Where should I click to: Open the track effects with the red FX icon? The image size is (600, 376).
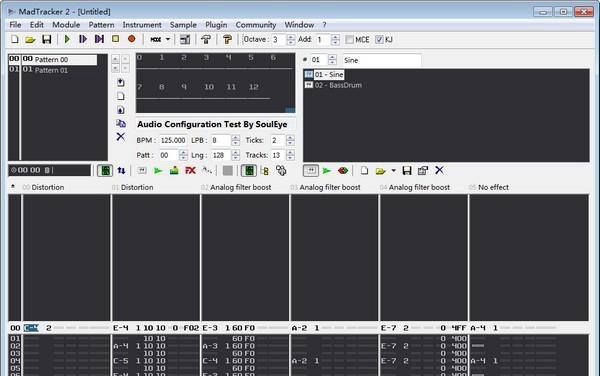coord(190,171)
